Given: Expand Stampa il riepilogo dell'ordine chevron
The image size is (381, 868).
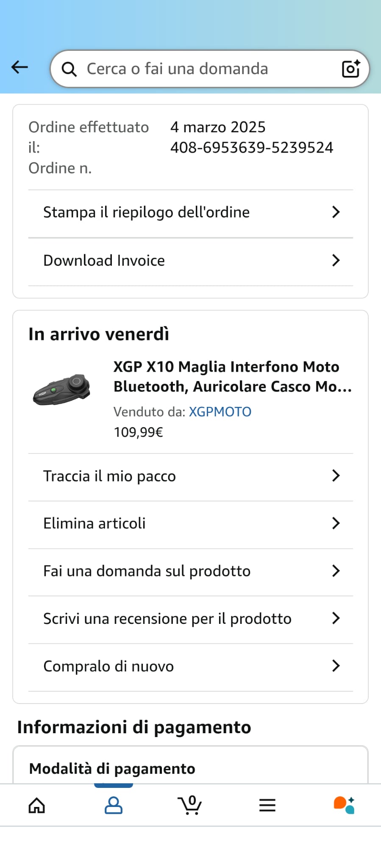Looking at the screenshot, I should click(336, 212).
